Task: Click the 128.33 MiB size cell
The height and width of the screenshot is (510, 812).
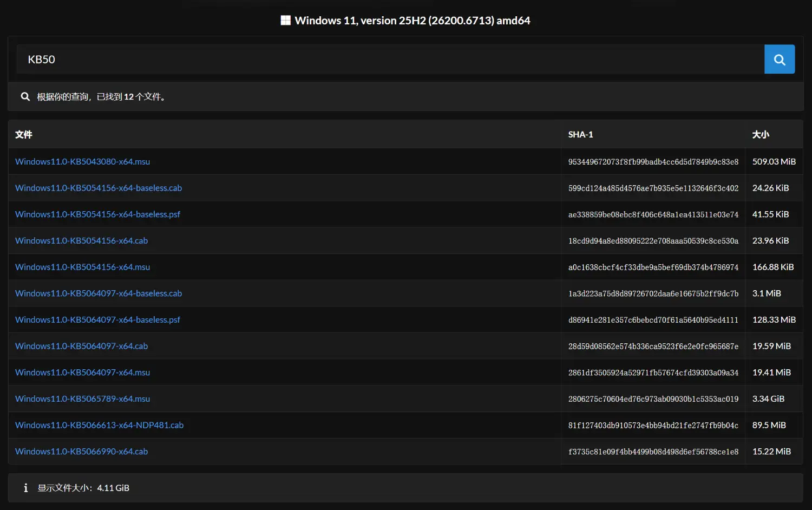Action: coord(774,319)
